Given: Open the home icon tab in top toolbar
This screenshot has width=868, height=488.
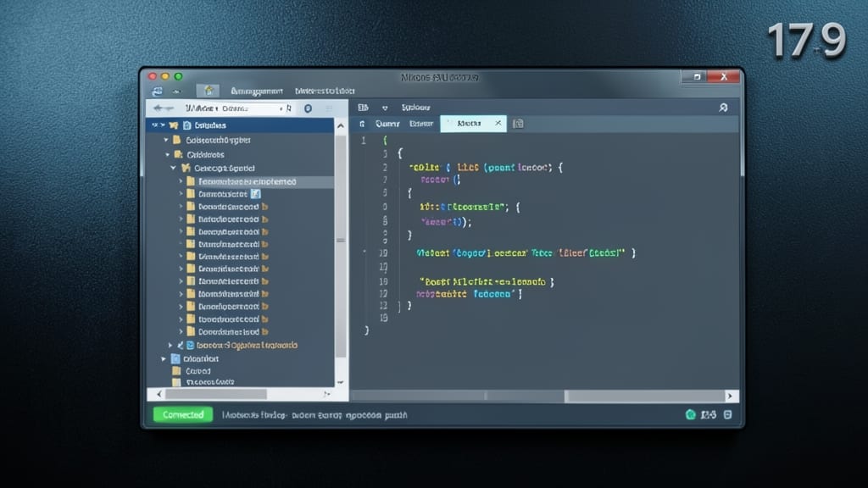Looking at the screenshot, I should click(209, 90).
